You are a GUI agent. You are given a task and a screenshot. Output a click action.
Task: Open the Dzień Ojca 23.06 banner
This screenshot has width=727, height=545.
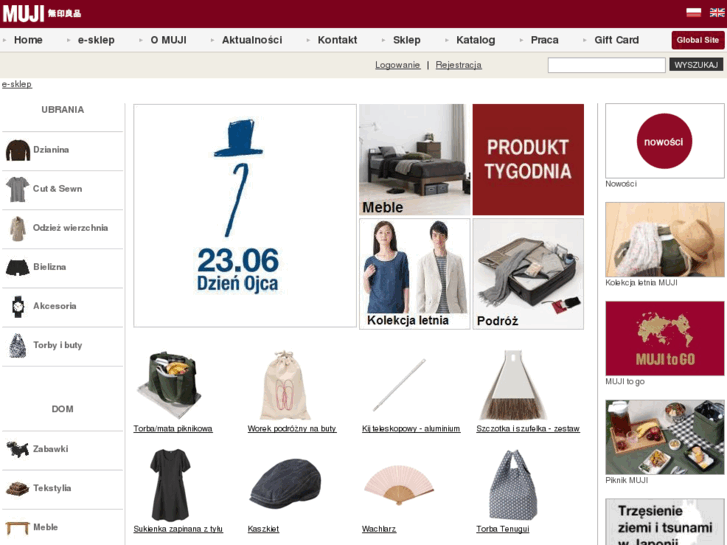coord(245,216)
